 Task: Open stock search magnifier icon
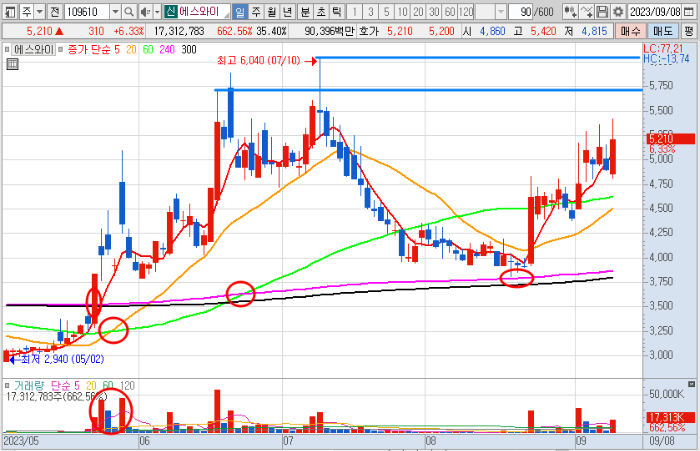click(129, 11)
